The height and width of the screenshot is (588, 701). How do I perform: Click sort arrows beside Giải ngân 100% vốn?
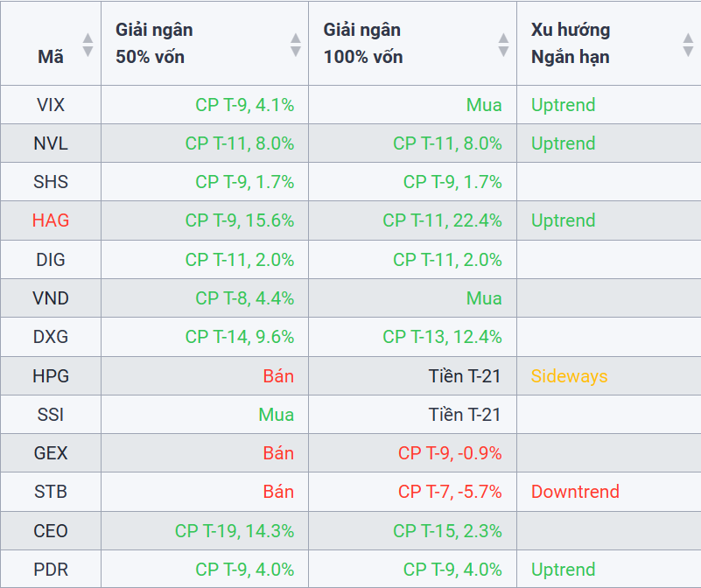click(503, 44)
